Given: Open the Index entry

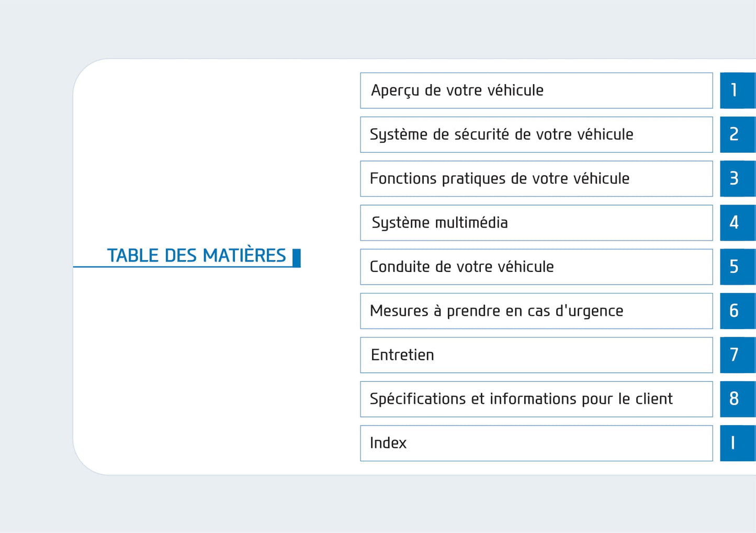Looking at the screenshot, I should [x=536, y=443].
